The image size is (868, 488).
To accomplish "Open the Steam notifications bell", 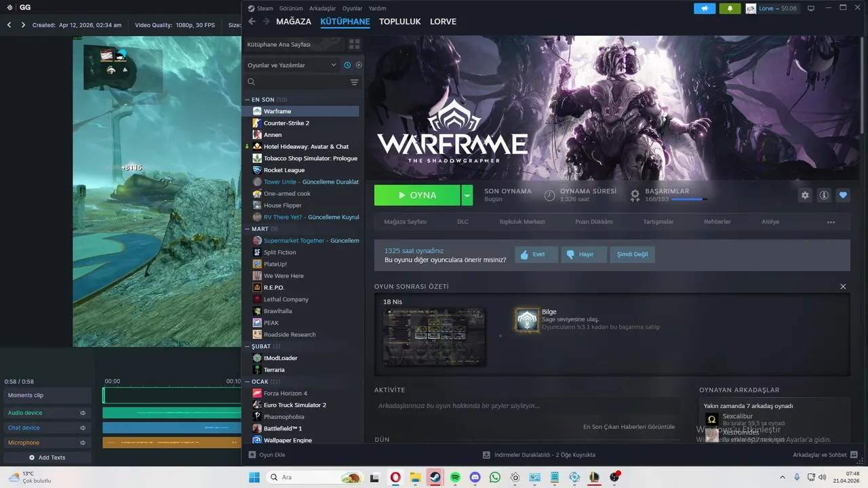I will pyautogui.click(x=730, y=9).
